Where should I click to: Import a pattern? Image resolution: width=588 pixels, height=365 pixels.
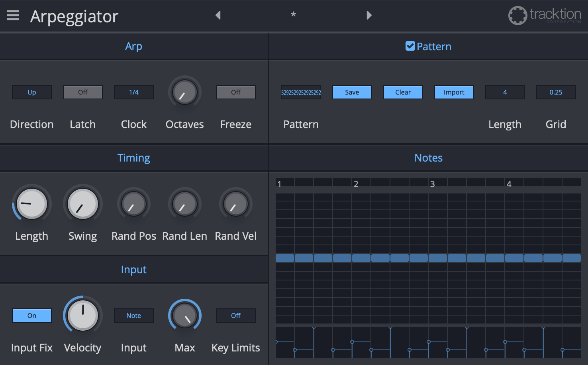pyautogui.click(x=454, y=92)
